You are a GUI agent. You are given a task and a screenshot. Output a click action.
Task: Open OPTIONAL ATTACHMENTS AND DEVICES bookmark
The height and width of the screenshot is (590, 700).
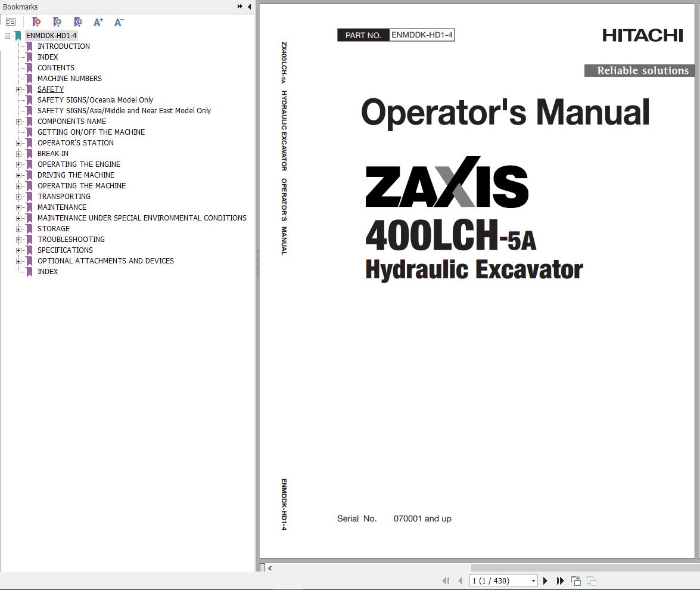[x=106, y=260]
